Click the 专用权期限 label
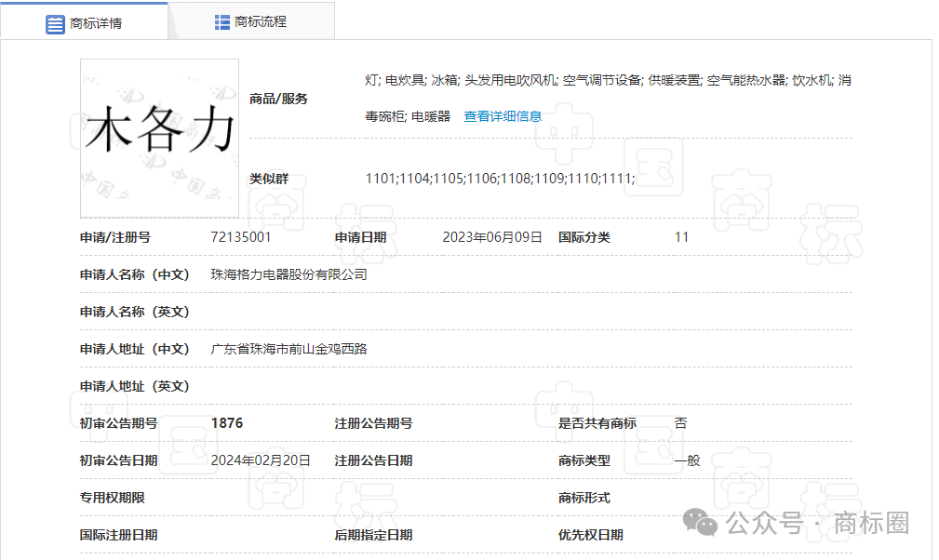Image resolution: width=939 pixels, height=560 pixels. [112, 498]
